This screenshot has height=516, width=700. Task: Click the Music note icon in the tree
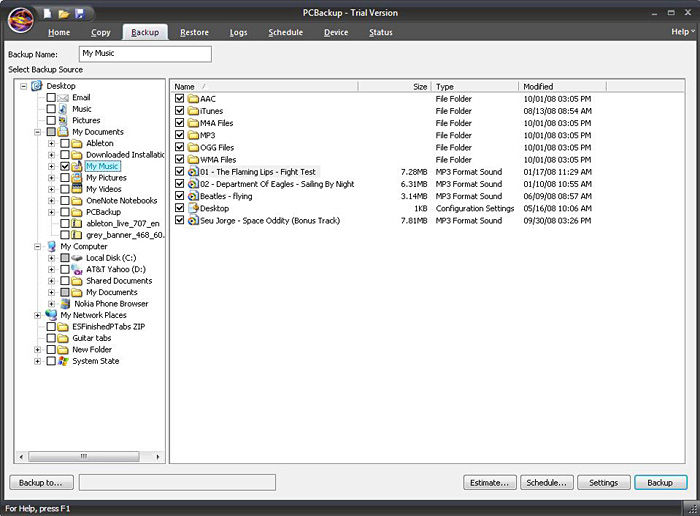click(x=63, y=109)
